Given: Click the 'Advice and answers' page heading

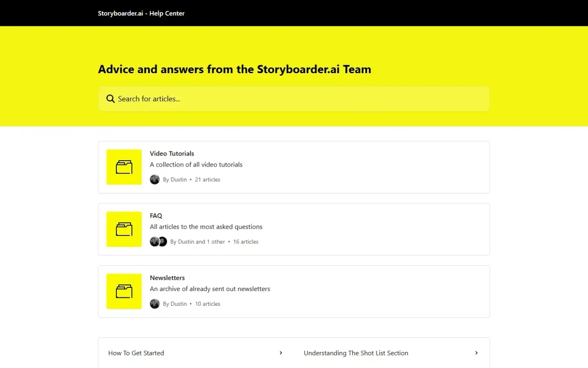Looking at the screenshot, I should point(234,69).
